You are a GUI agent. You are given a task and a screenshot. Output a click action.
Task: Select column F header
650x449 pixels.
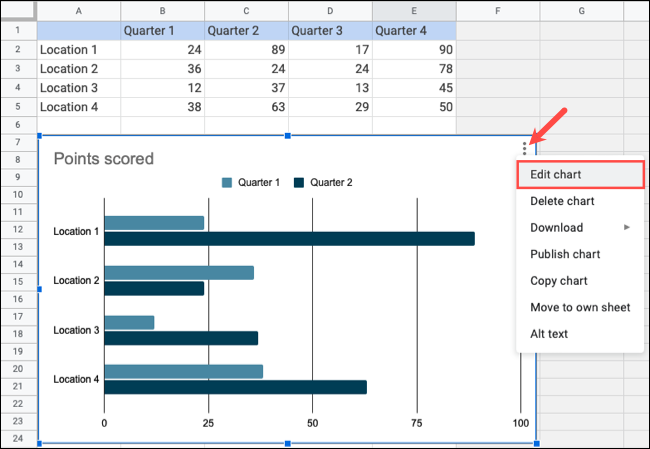click(x=498, y=11)
